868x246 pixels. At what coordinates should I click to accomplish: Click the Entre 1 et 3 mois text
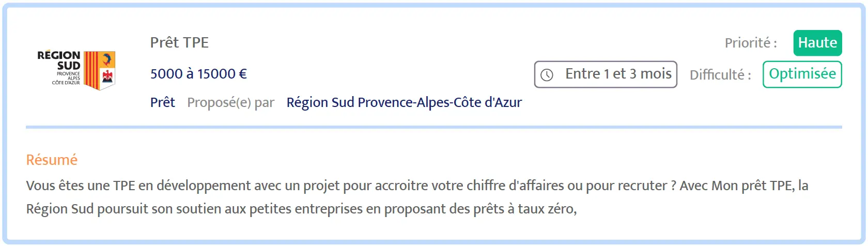(x=618, y=74)
